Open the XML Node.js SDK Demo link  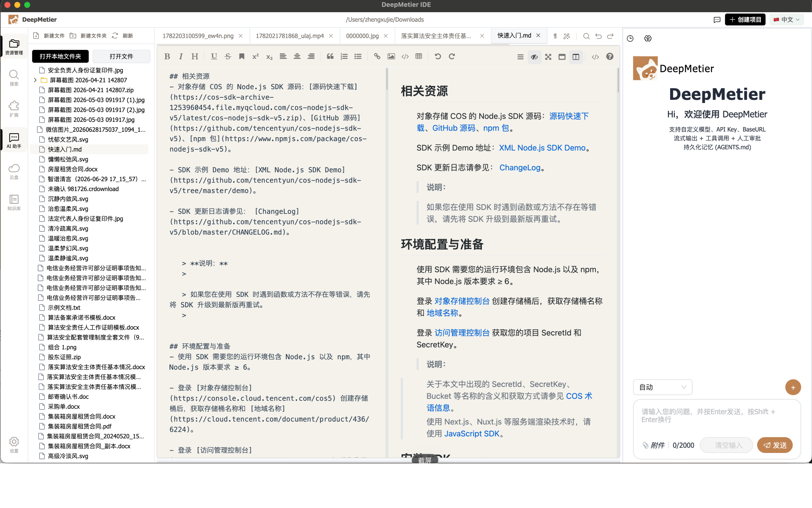542,148
